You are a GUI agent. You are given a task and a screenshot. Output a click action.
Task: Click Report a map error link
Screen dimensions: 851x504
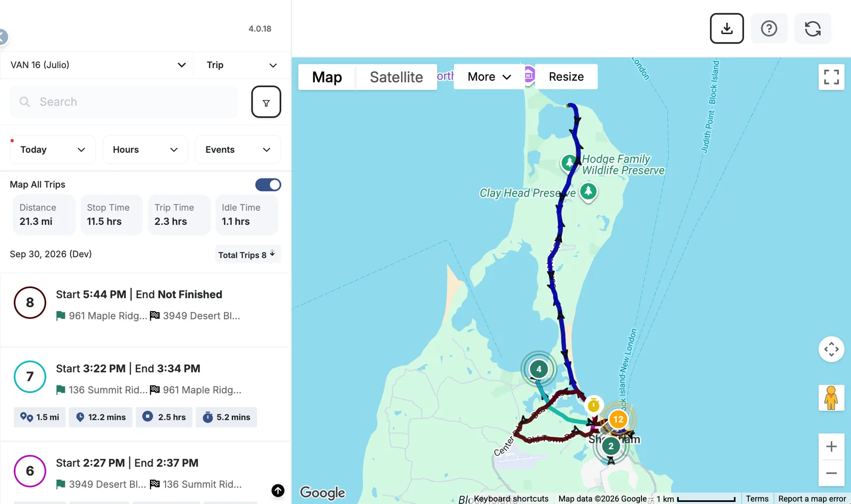point(812,499)
